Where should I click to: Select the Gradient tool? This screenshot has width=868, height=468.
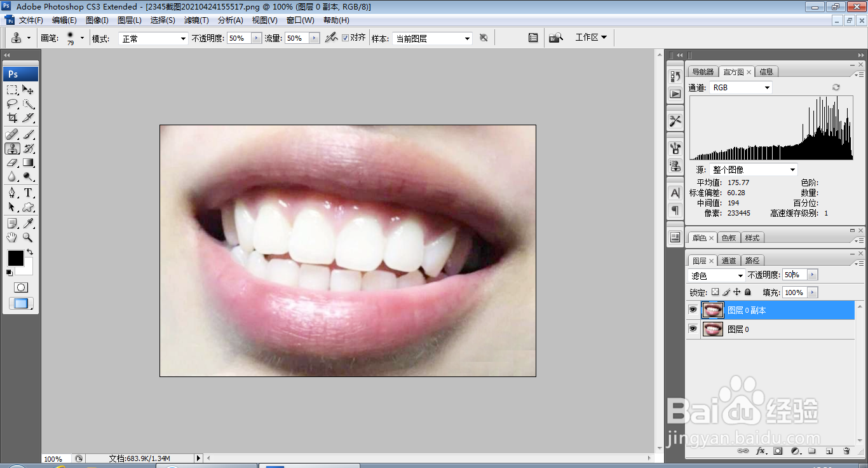tap(28, 162)
